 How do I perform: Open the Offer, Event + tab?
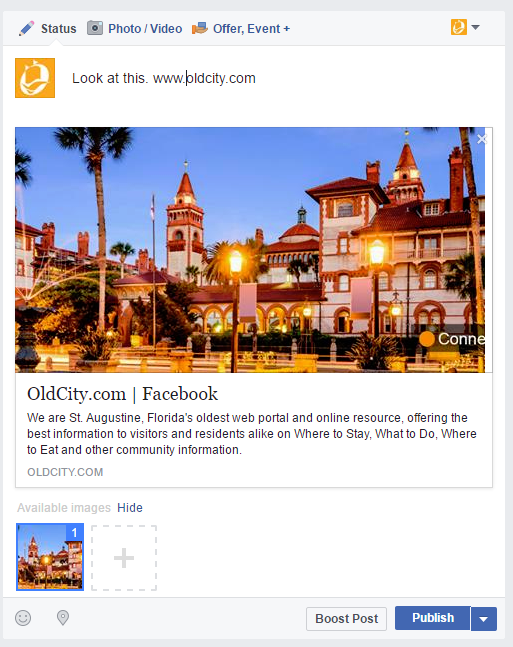pyautogui.click(x=251, y=29)
